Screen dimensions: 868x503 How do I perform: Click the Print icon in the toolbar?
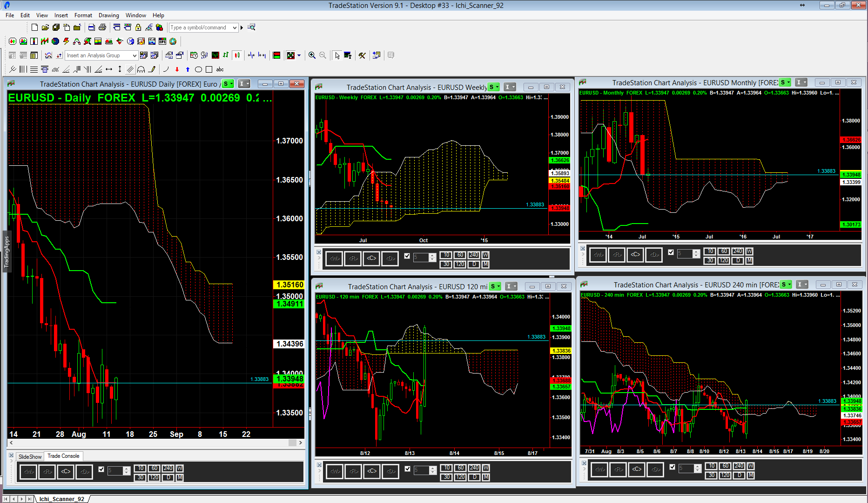(102, 27)
